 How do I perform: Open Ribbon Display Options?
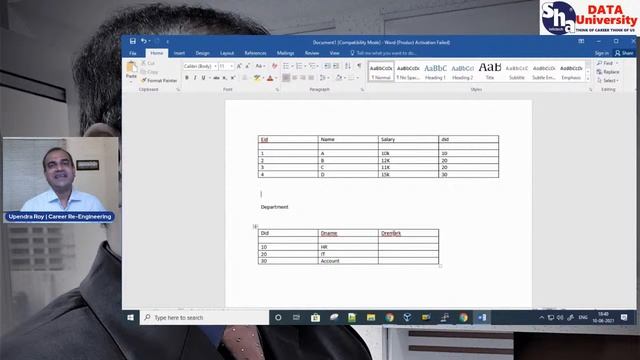click(581, 41)
